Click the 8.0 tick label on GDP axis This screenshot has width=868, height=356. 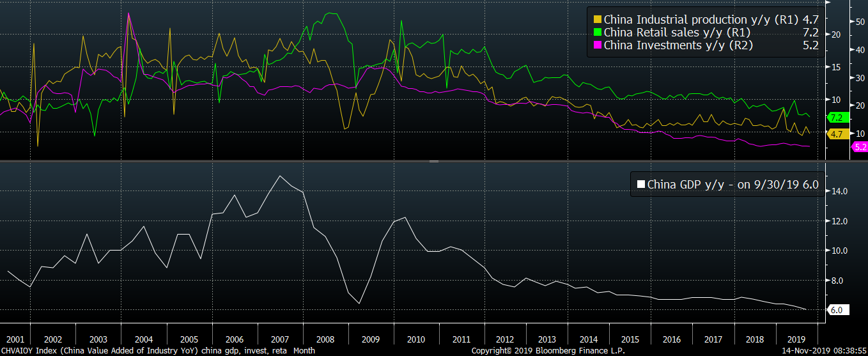click(x=837, y=281)
